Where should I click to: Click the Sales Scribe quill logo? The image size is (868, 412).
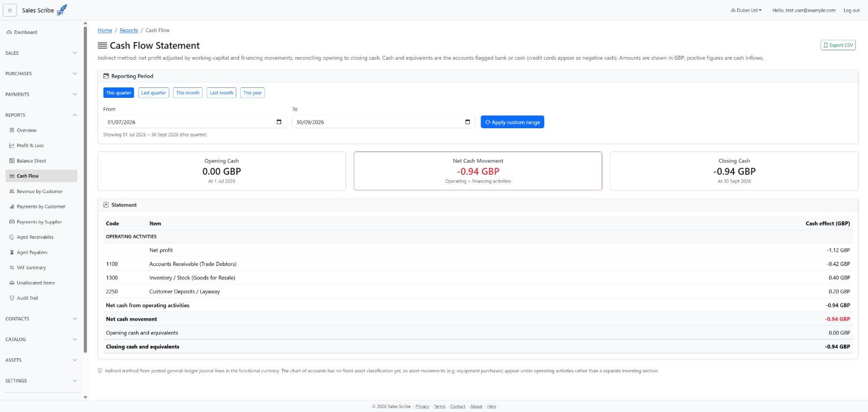coord(62,10)
